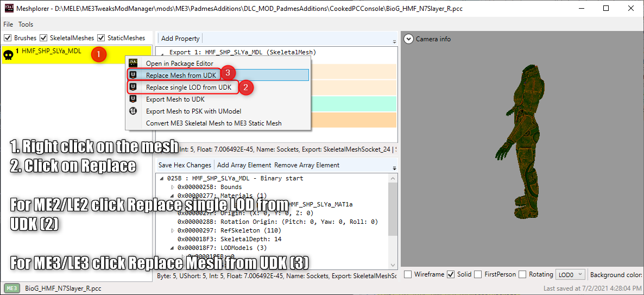Select the Rotation Origin row
The height and width of the screenshot is (295, 644).
point(277,222)
